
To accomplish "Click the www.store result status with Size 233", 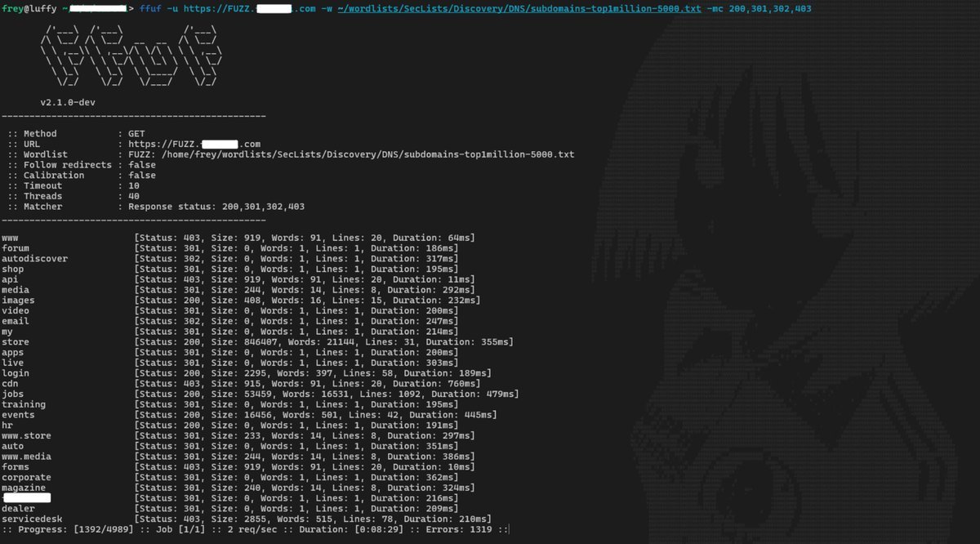I will coord(304,435).
